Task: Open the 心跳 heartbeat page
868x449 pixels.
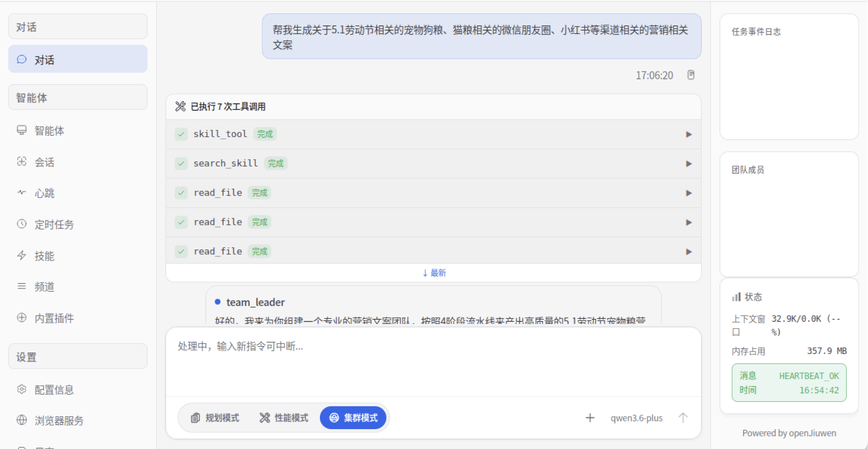Action: click(78, 193)
